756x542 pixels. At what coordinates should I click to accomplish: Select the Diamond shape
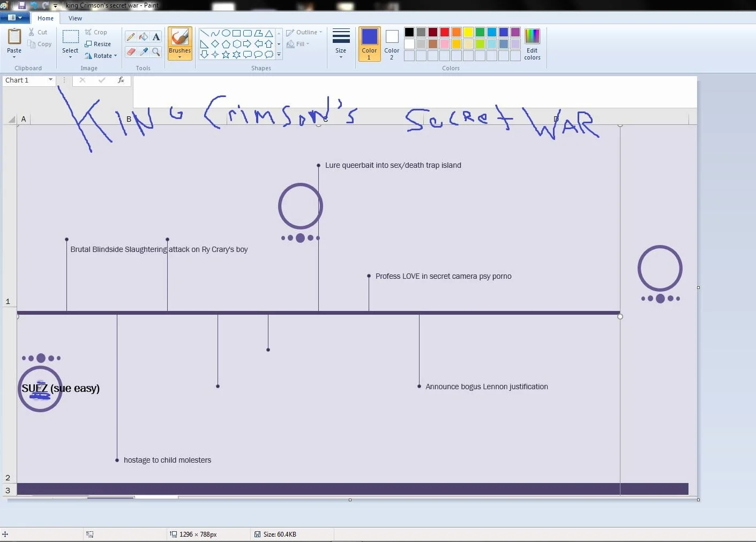pyautogui.click(x=215, y=44)
